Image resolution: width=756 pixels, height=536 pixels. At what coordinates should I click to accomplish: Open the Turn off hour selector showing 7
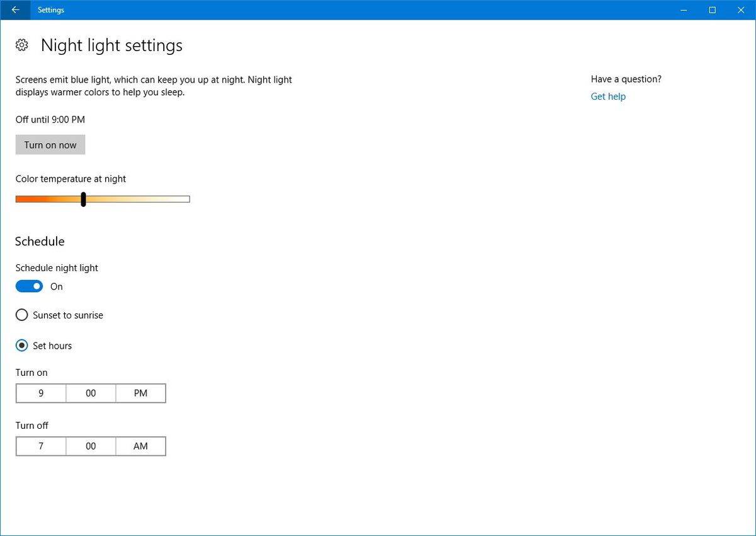tap(40, 446)
